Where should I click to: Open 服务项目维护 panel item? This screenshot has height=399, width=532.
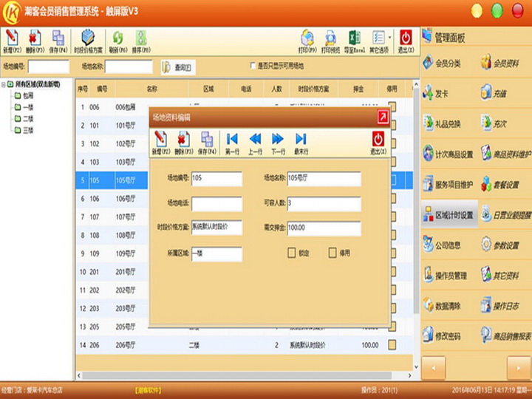click(x=448, y=185)
